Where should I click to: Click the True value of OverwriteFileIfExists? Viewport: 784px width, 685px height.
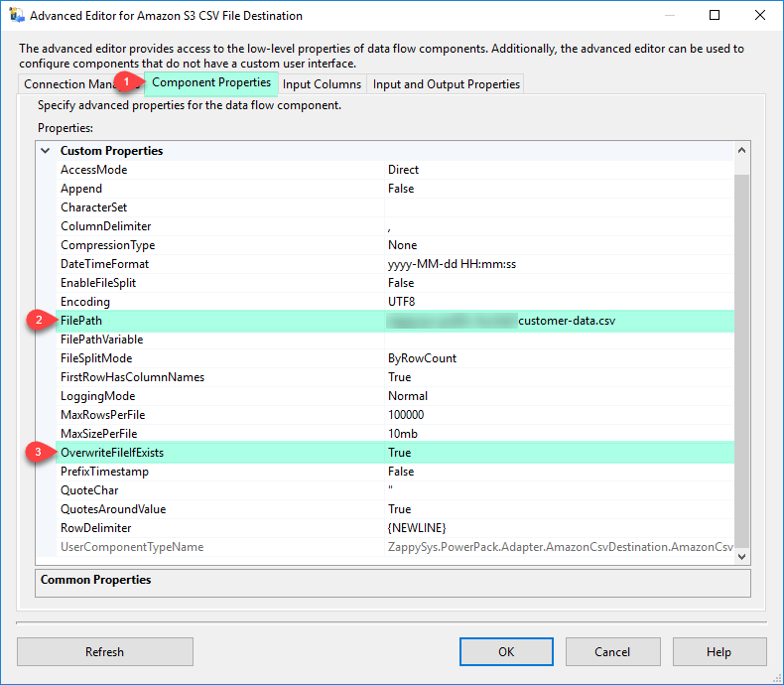coord(400,453)
